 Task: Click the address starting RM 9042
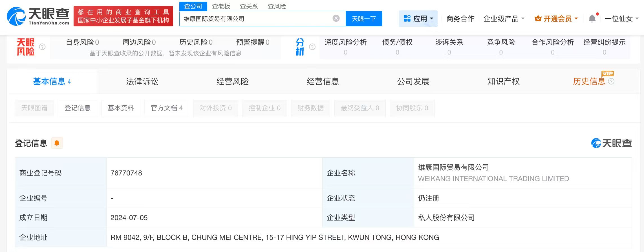point(275,237)
